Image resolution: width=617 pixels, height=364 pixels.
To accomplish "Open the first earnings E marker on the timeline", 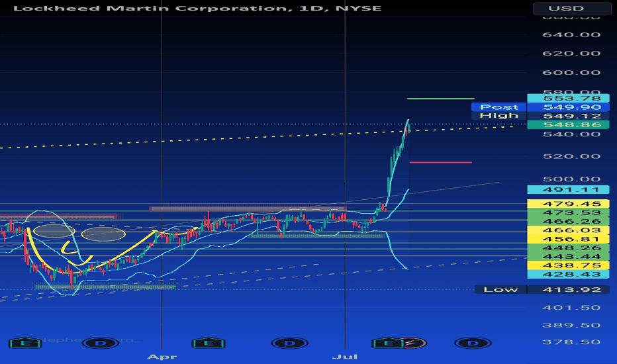I will coord(25,343).
